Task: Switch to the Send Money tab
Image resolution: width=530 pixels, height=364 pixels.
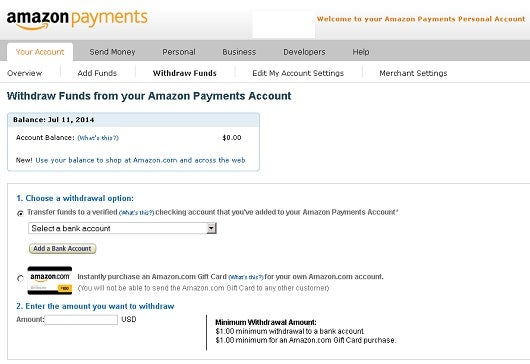Action: 112,52
